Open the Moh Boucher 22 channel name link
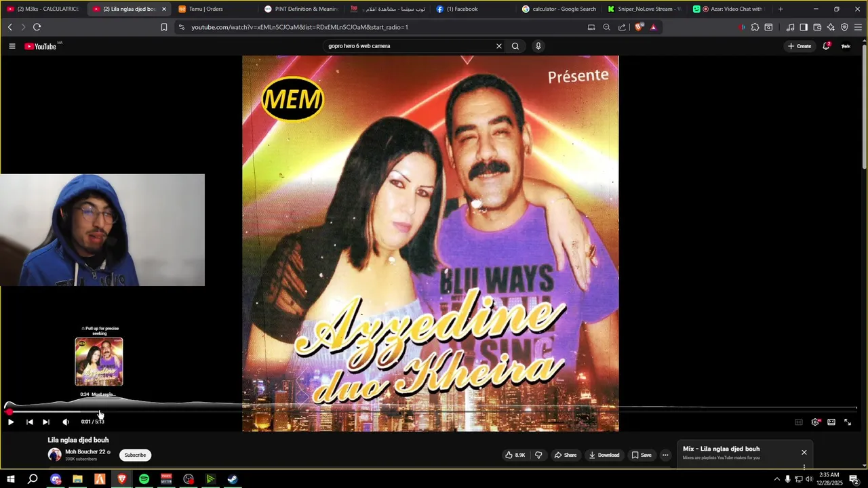868x488 pixels. click(x=85, y=452)
